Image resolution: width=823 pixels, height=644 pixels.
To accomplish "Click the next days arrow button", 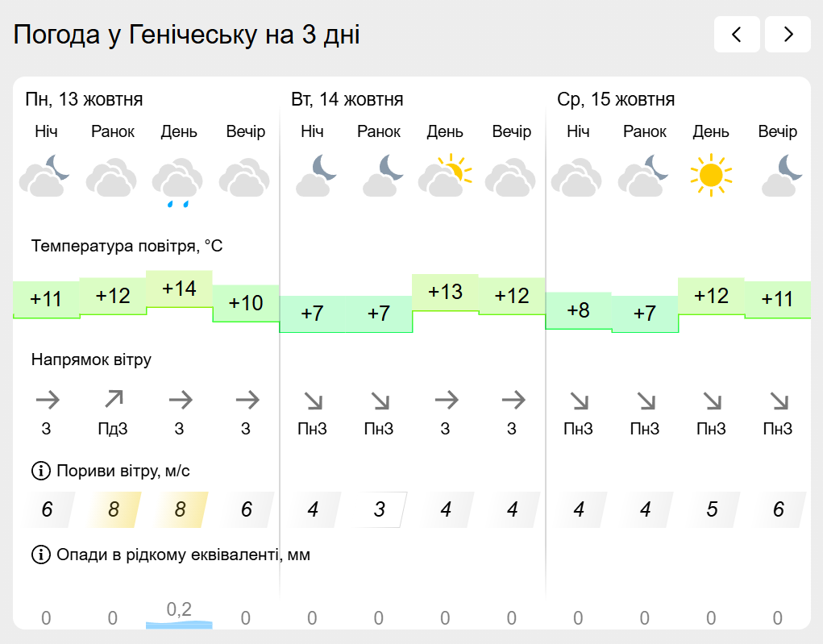I will click(x=788, y=35).
